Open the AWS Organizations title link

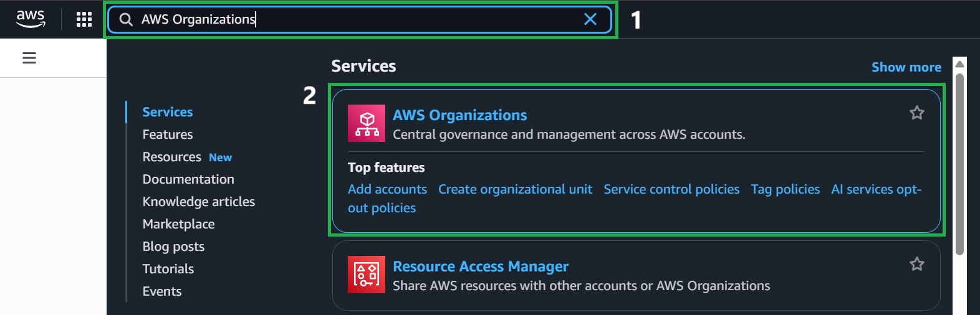(459, 115)
